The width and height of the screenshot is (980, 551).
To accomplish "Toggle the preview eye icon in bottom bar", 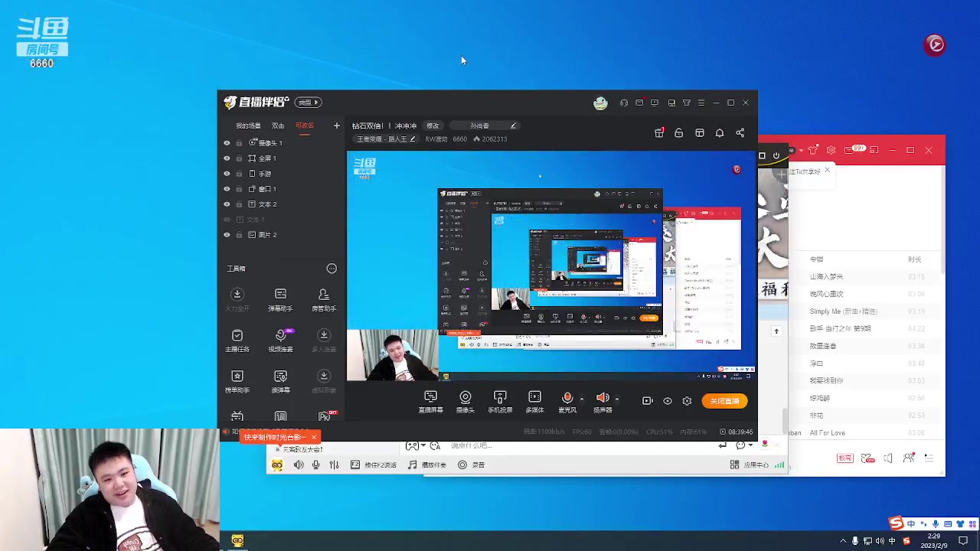I will 668,401.
